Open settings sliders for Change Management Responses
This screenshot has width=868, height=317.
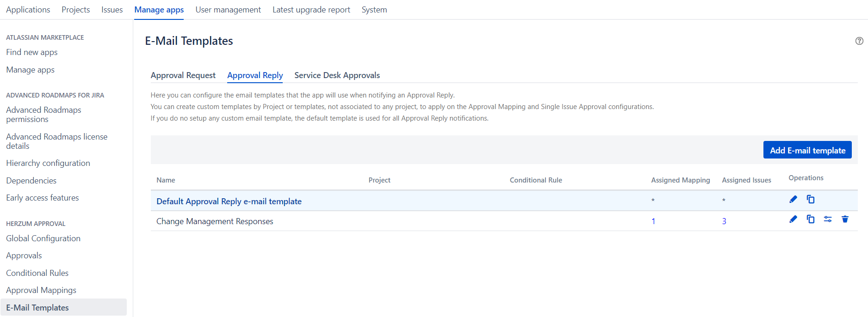(828, 219)
